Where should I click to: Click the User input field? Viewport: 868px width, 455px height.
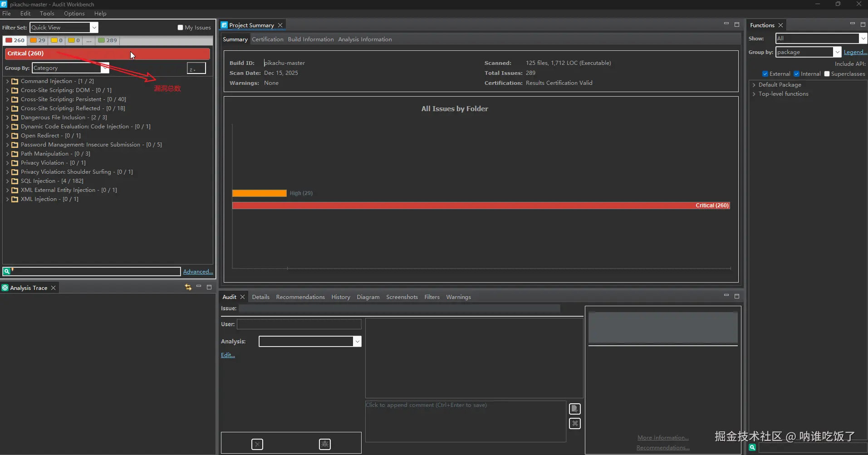299,324
